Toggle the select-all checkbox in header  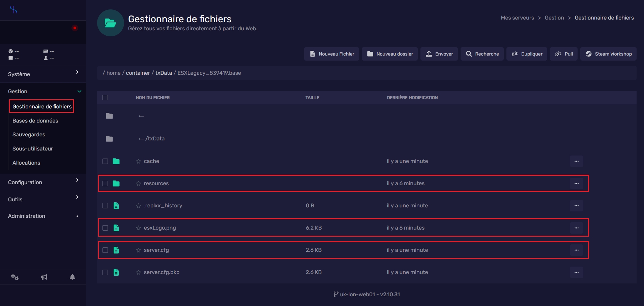pyautogui.click(x=105, y=98)
